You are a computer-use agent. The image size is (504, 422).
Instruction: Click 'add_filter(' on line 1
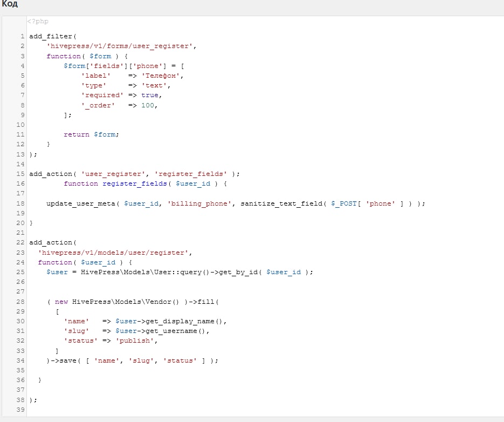pos(53,36)
